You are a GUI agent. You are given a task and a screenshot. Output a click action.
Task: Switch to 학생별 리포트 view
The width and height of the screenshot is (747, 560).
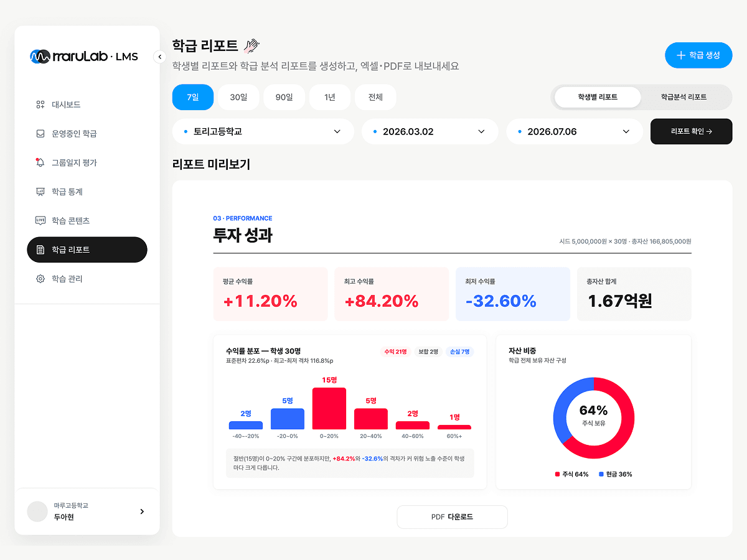(x=598, y=97)
